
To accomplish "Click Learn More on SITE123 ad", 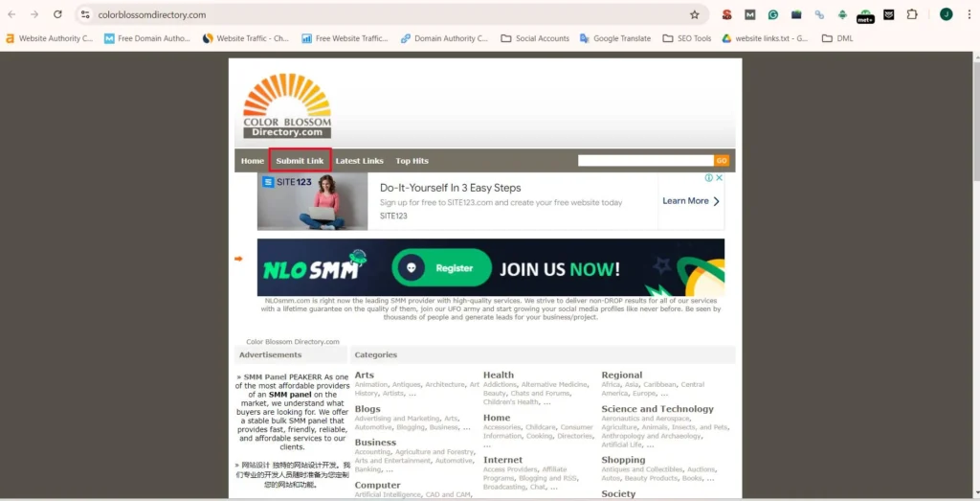I will pos(691,201).
